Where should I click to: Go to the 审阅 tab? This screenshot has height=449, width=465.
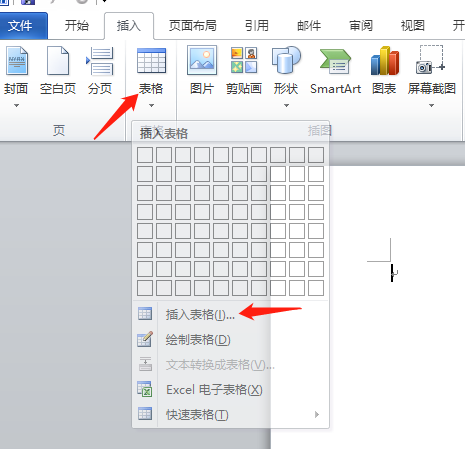click(x=361, y=26)
